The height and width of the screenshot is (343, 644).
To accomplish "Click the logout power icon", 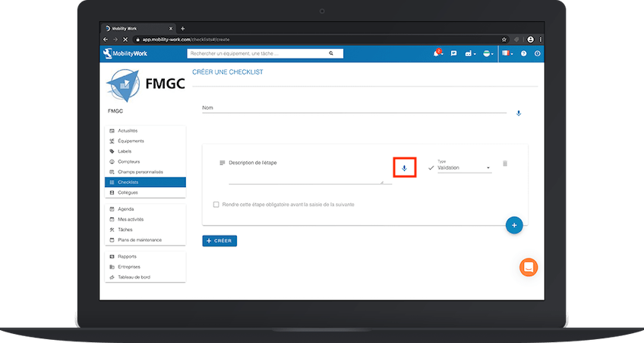I will tap(537, 53).
